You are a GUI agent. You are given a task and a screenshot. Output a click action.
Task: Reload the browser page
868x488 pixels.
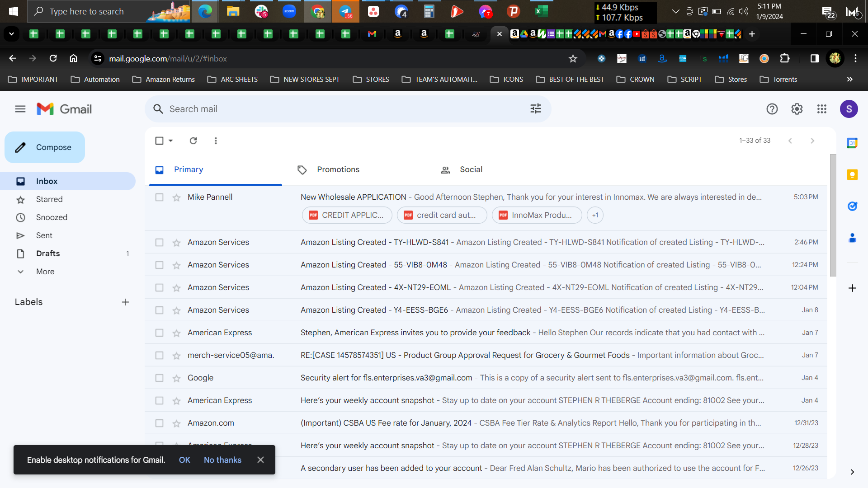[53, 58]
